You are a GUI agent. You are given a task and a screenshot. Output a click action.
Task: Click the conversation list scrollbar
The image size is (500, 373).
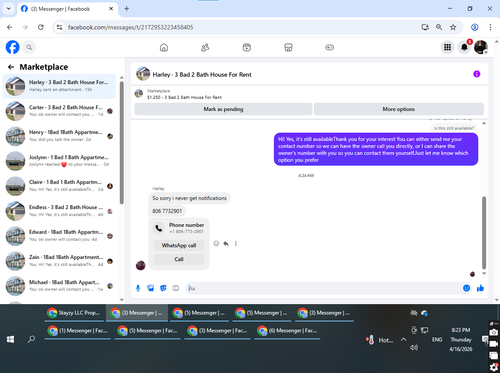tap(122, 143)
